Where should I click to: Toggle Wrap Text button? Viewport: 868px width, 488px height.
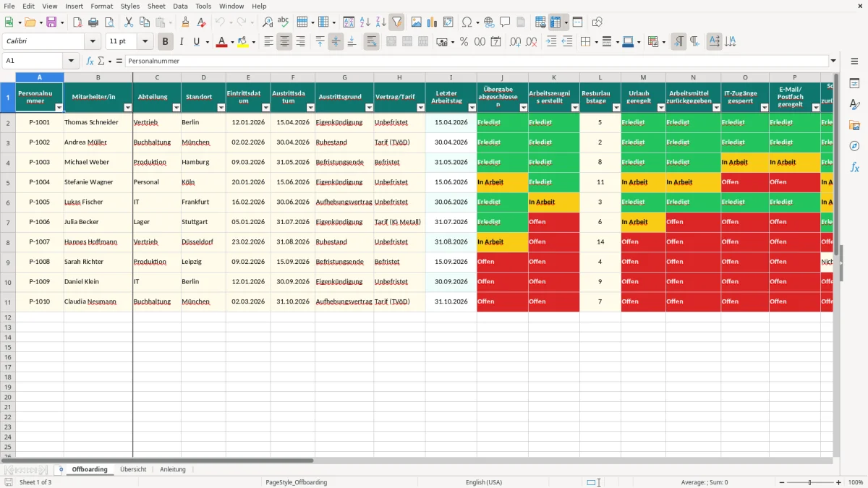click(x=372, y=42)
